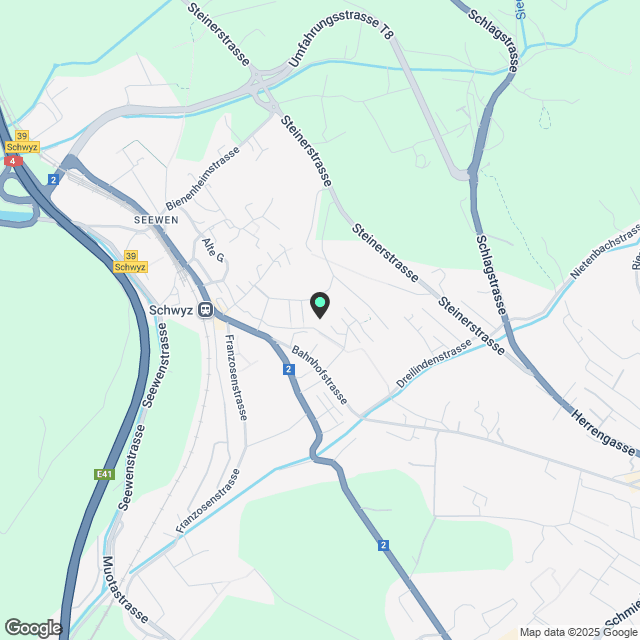Select the Bienenheimstrasse street label

(x=202, y=178)
